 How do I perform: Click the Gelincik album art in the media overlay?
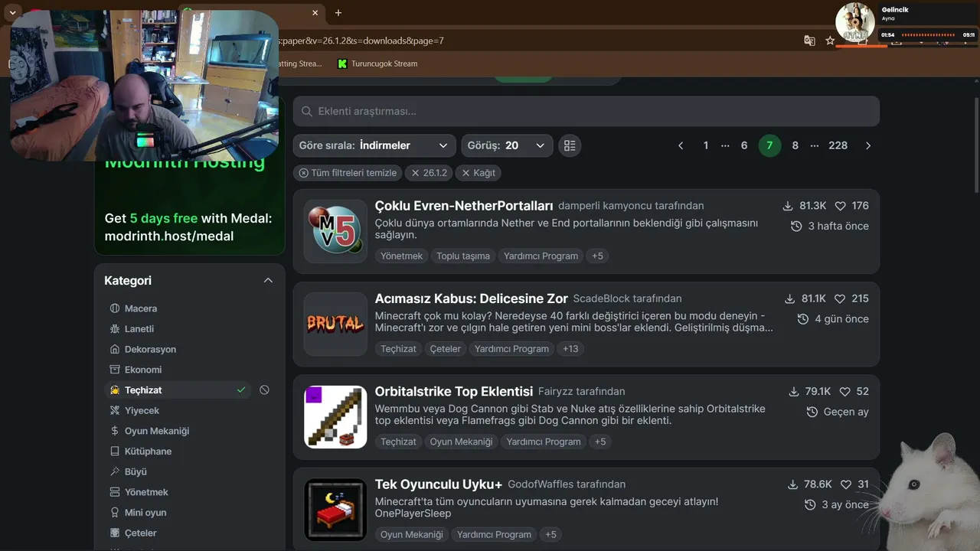(854, 22)
